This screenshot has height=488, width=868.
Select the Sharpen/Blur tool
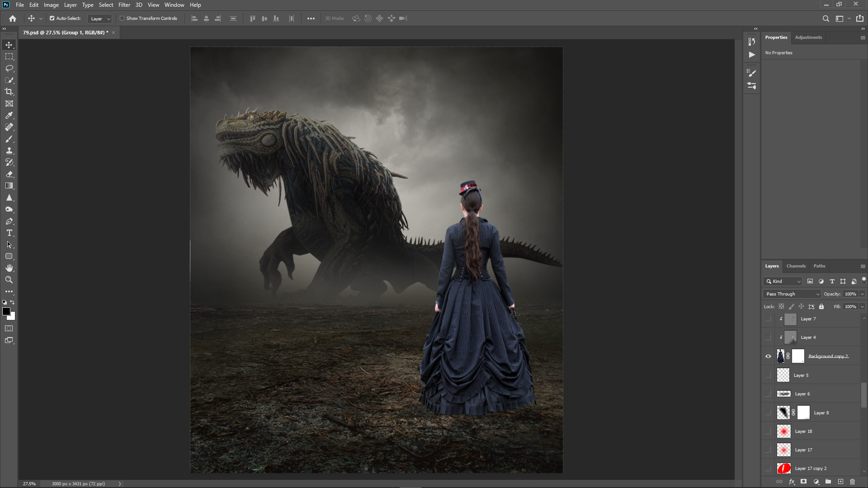click(x=9, y=197)
